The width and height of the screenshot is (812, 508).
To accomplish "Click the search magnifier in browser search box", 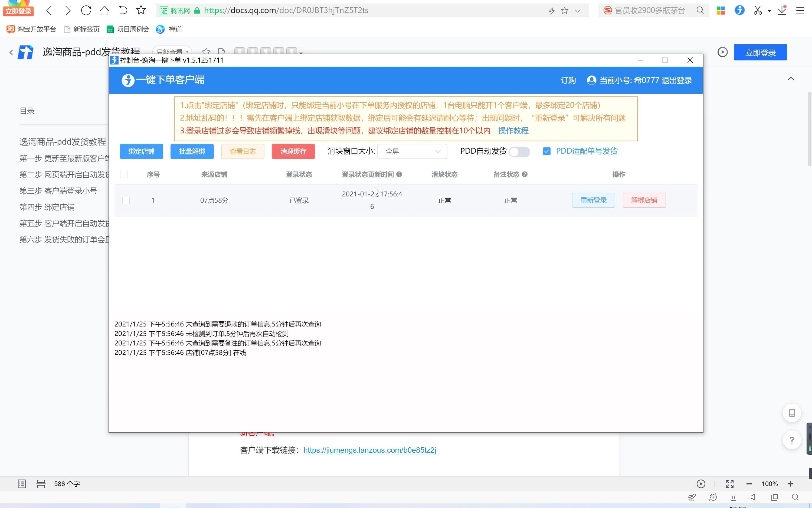I will 700,10.
